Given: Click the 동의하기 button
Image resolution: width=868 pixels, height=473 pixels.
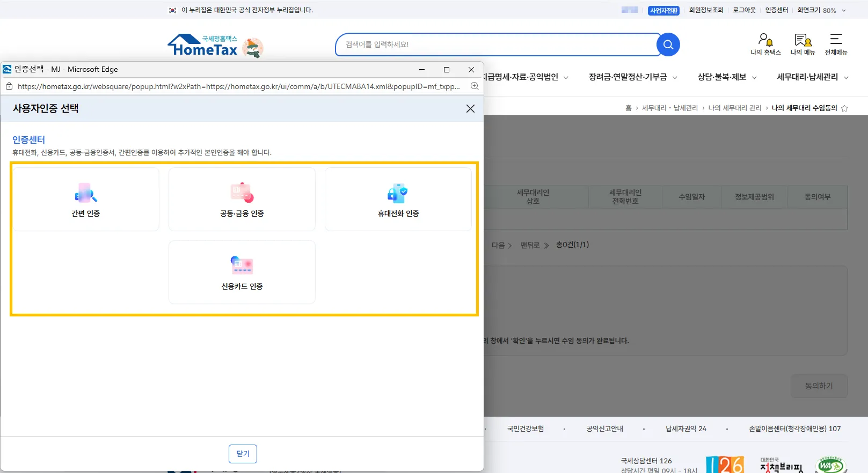Looking at the screenshot, I should [819, 386].
